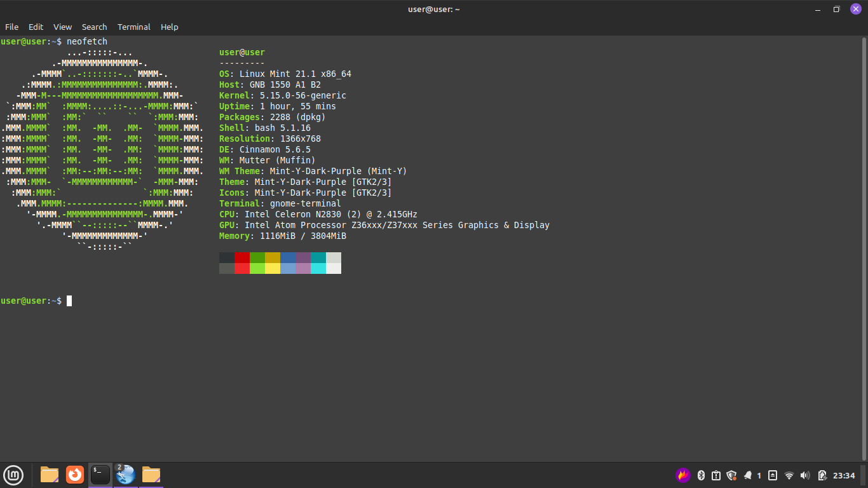Open Flameshot screenshot tray icon

point(683,475)
